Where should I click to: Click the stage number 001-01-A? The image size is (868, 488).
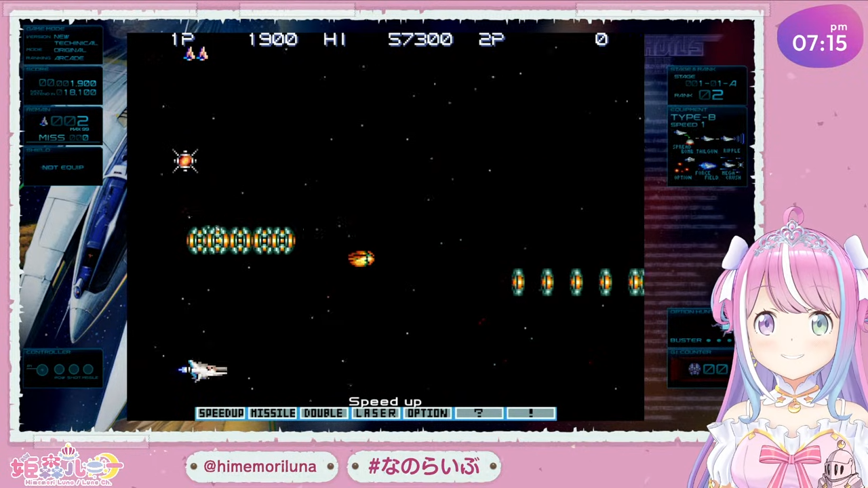click(710, 83)
